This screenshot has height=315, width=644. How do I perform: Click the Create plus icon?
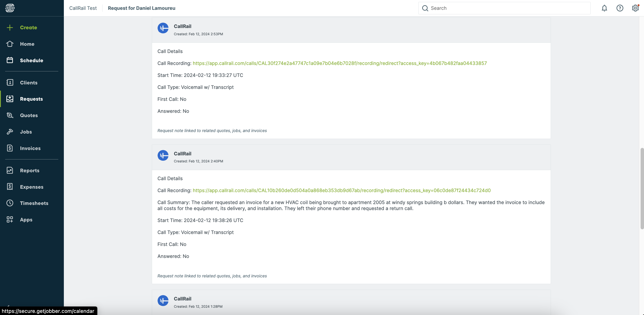pyautogui.click(x=10, y=28)
